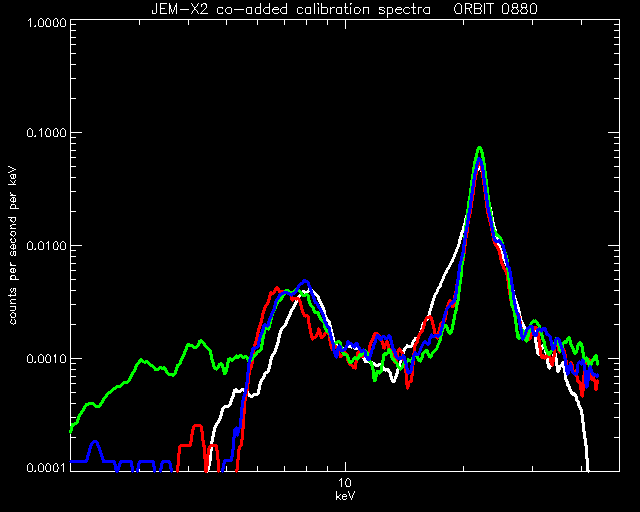Image resolution: width=640 pixels, height=512 pixels.
Task: Click the green curve's low-energy bump near 0.0010
Action: pos(200,341)
